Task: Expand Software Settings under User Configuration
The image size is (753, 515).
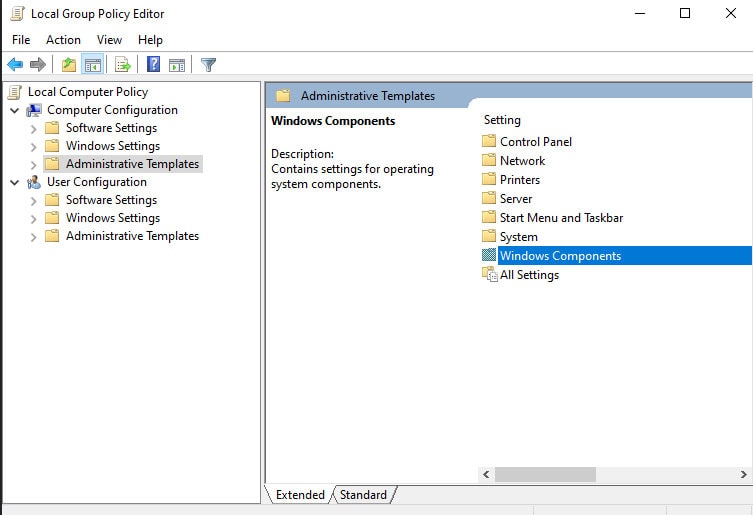Action: pos(33,201)
